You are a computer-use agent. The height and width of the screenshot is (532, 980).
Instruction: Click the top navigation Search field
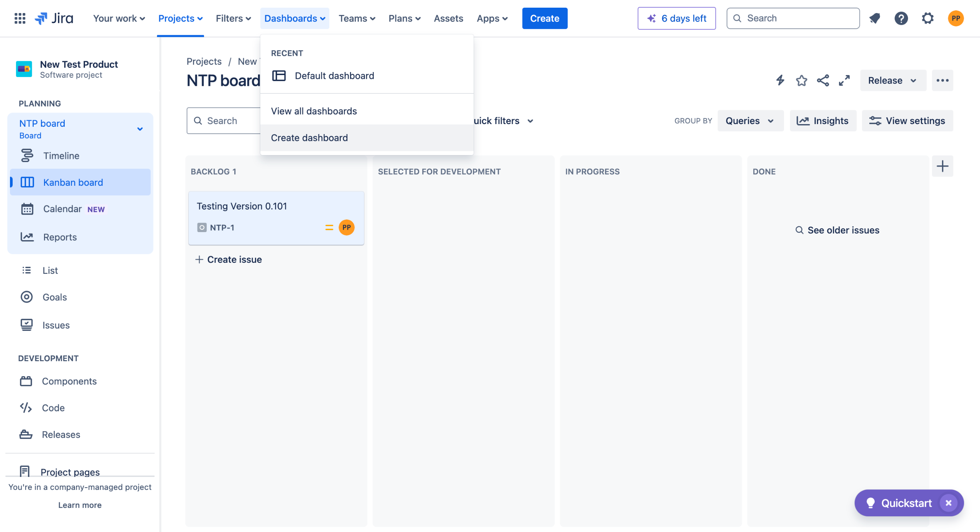coord(793,18)
